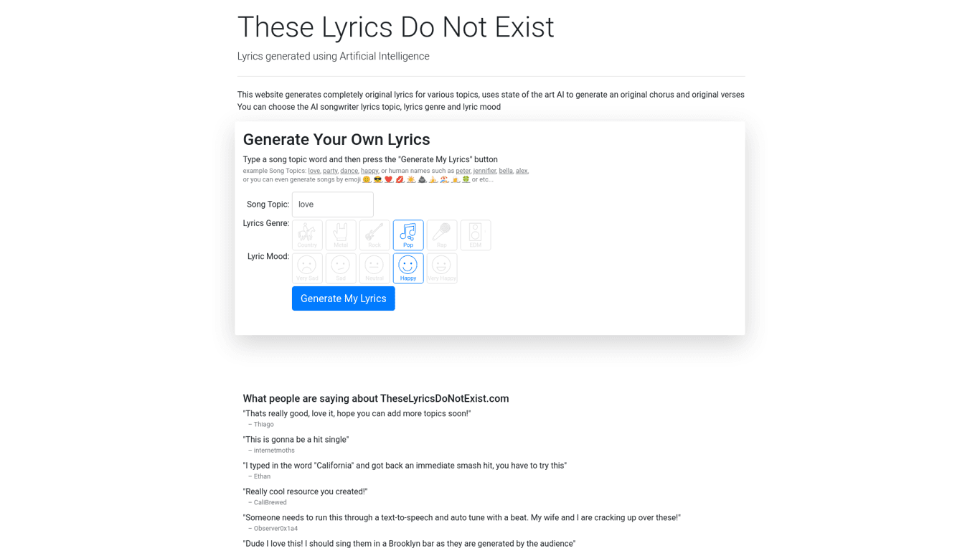Select the Sad mood face icon

click(x=341, y=268)
